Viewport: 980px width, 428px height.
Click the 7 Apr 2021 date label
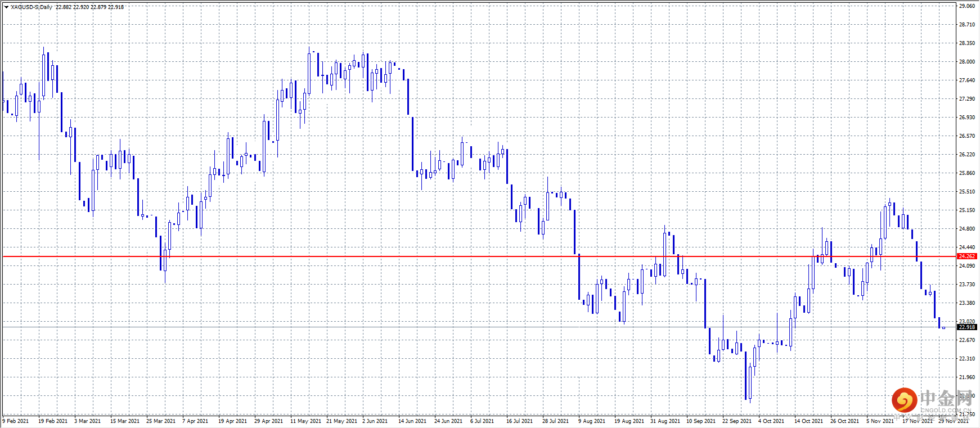click(195, 421)
